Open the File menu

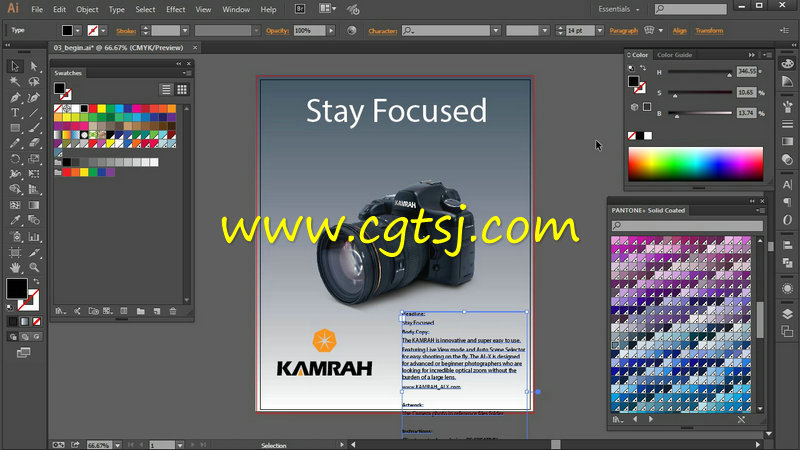(37, 9)
